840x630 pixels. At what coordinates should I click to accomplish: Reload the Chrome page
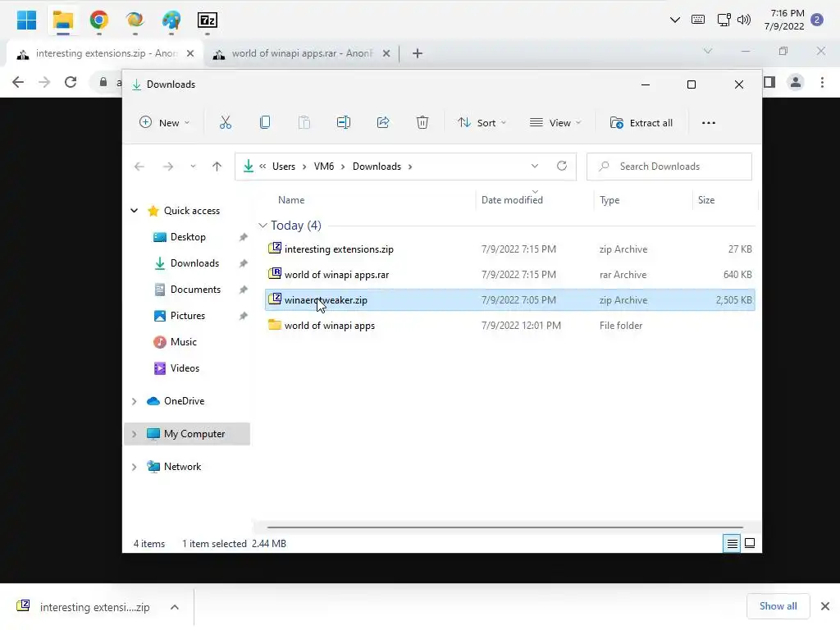click(x=71, y=82)
